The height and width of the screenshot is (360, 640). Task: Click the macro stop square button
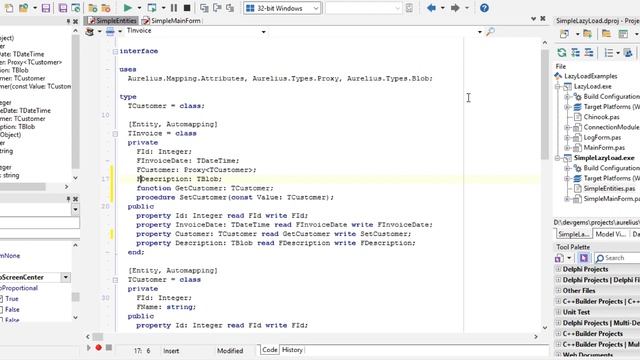(109, 347)
